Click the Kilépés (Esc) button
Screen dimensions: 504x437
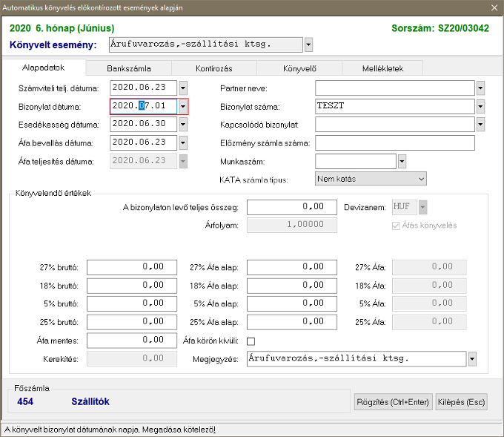(x=461, y=402)
